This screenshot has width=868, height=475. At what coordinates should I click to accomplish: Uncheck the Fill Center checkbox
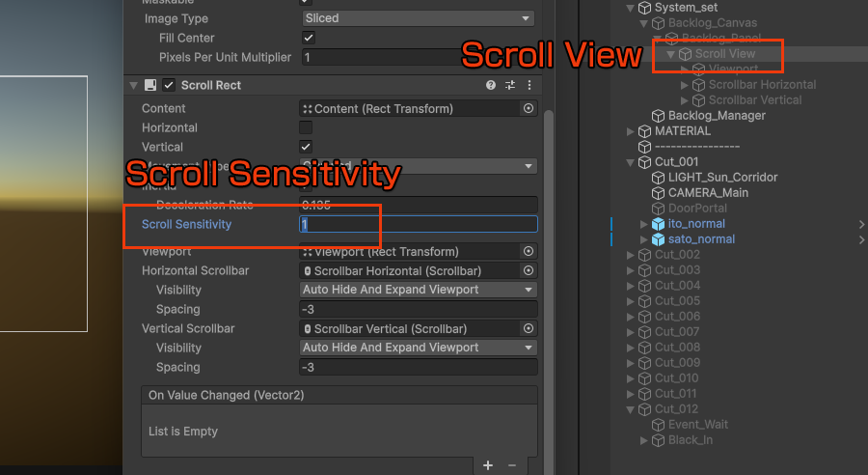pos(309,38)
